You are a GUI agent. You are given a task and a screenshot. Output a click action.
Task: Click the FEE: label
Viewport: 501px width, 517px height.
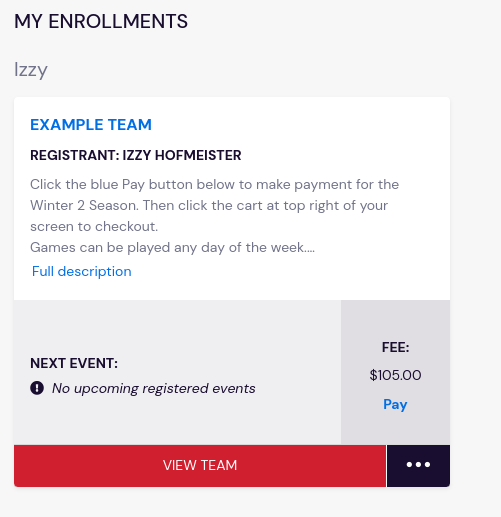point(395,348)
